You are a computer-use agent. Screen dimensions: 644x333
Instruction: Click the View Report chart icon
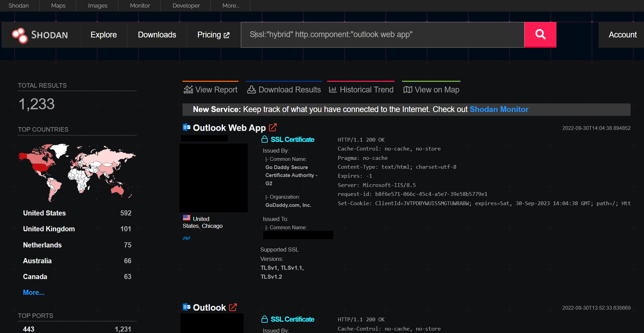point(188,90)
